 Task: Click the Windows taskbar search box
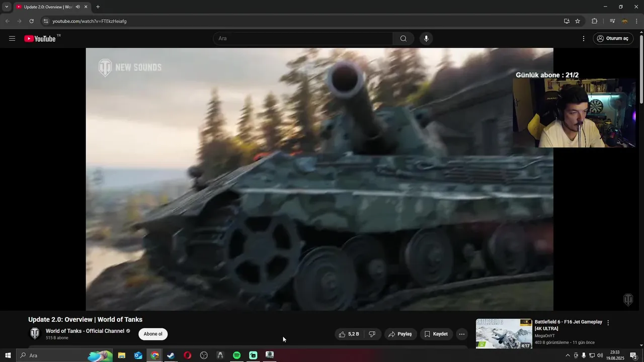64,355
